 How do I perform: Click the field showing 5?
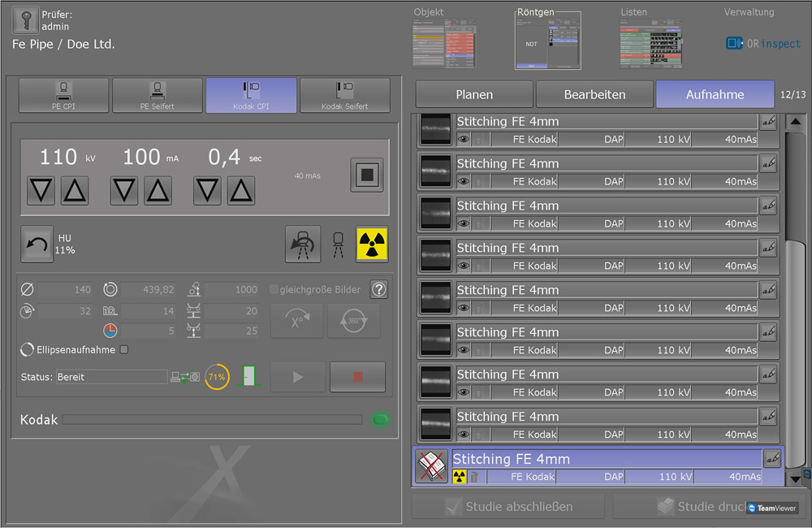148,331
